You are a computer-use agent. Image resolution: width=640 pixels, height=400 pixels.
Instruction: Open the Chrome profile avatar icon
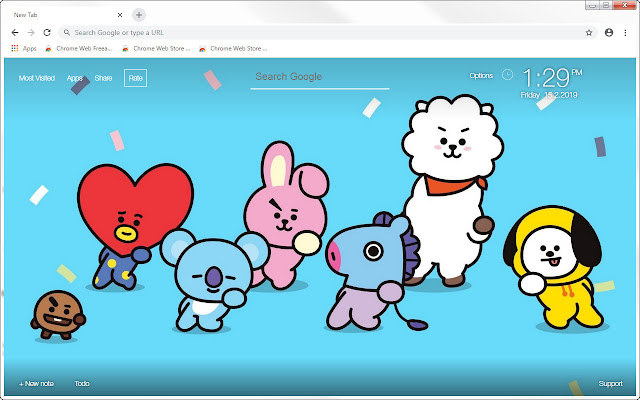609,33
